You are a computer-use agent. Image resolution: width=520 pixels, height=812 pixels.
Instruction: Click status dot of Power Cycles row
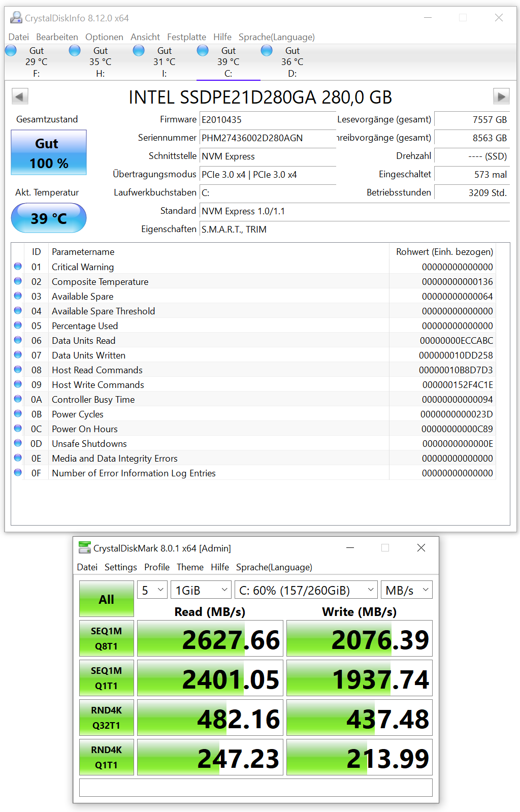tap(18, 413)
